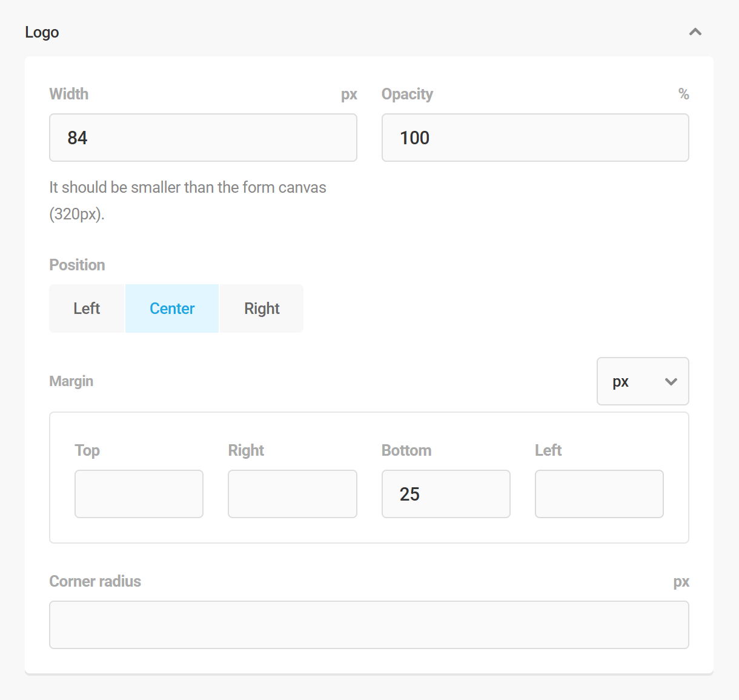The image size is (739, 700).
Task: Select the Left position option
Action: tap(87, 308)
